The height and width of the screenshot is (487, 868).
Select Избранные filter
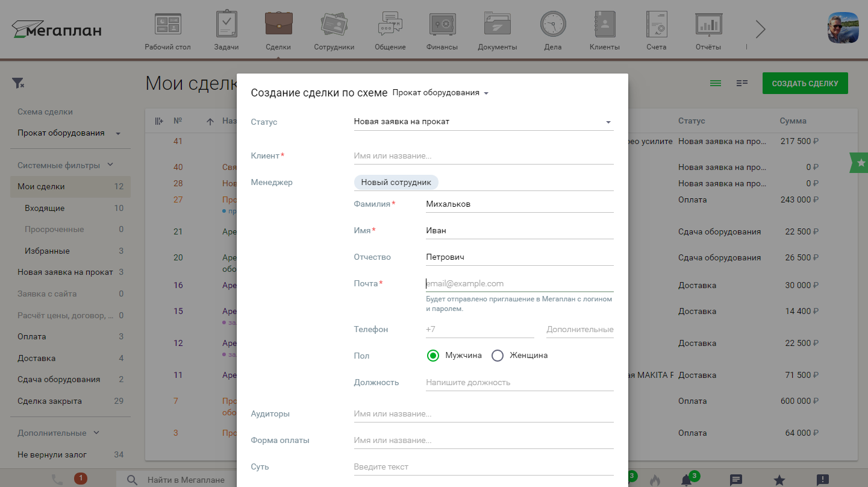[70, 251]
